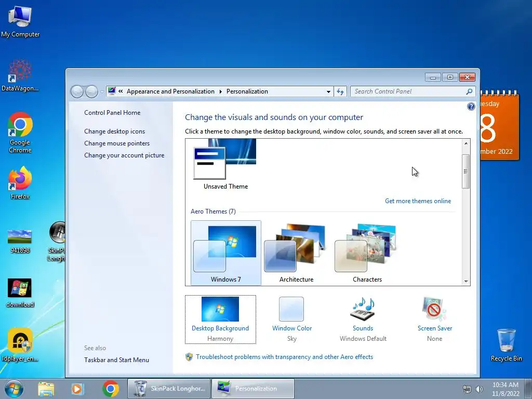Click the Aero Themes (7) heading
Screen dimensions: 532x399
213,211
